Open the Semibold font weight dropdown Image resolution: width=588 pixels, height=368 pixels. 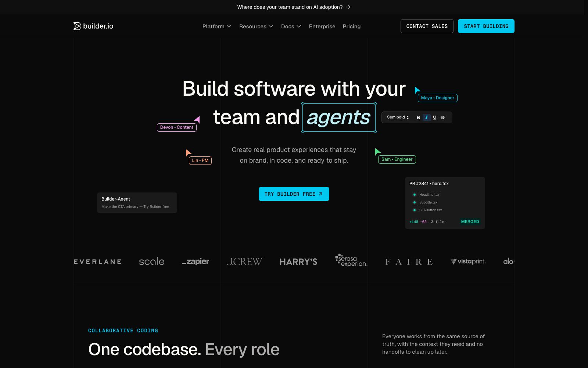tap(398, 117)
